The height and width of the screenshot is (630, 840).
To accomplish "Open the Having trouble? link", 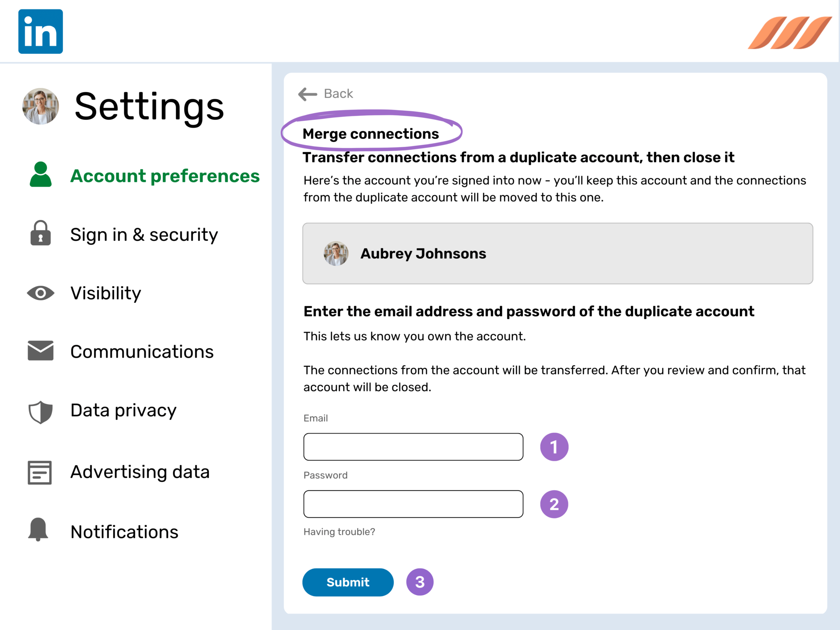I will click(339, 532).
